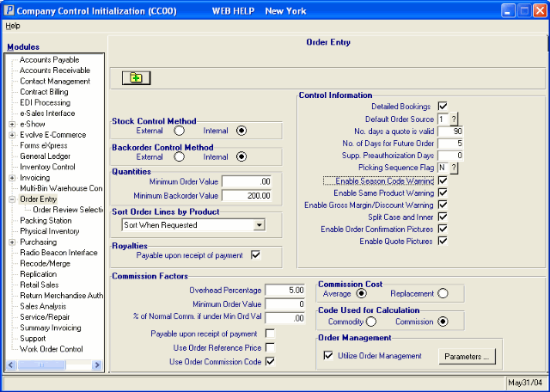Click modules tree scroll right arrow
Screen dimensions: 550x392
(x=97, y=365)
